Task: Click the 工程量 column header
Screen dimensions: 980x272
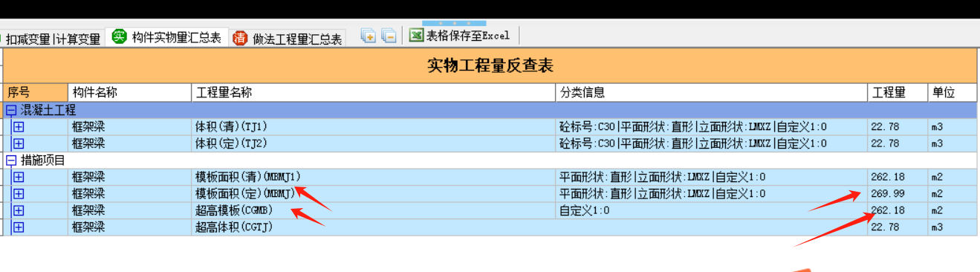Action: point(898,93)
